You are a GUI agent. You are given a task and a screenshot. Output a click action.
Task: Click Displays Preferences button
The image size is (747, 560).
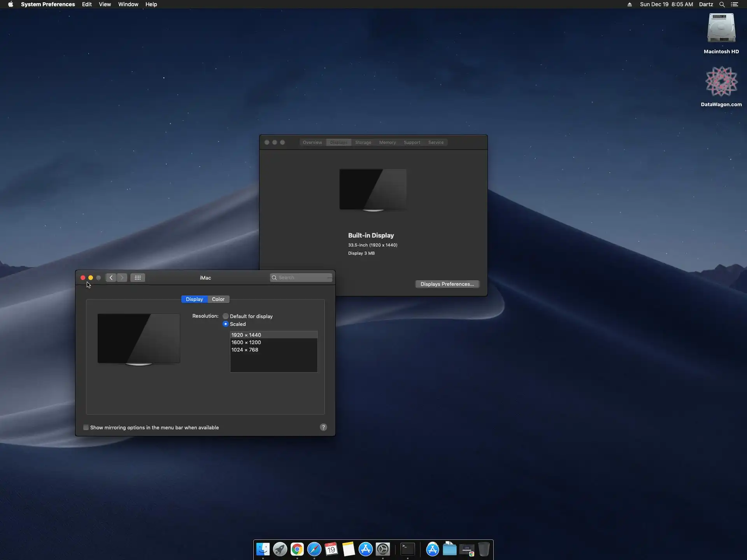[x=447, y=284]
